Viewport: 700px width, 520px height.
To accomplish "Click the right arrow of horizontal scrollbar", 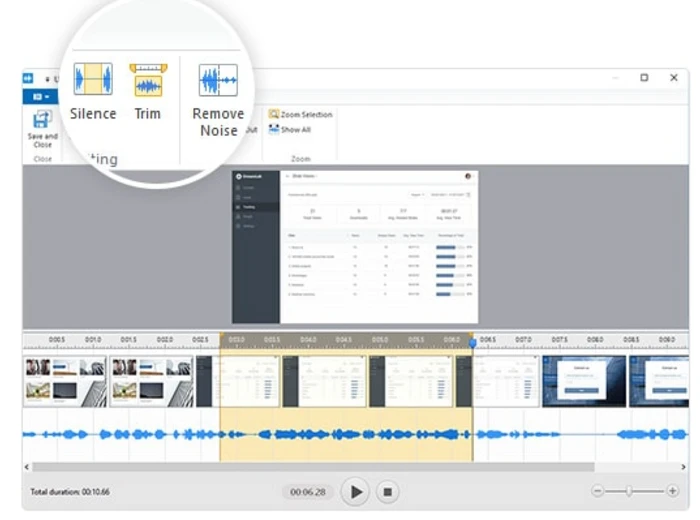I will [x=683, y=467].
